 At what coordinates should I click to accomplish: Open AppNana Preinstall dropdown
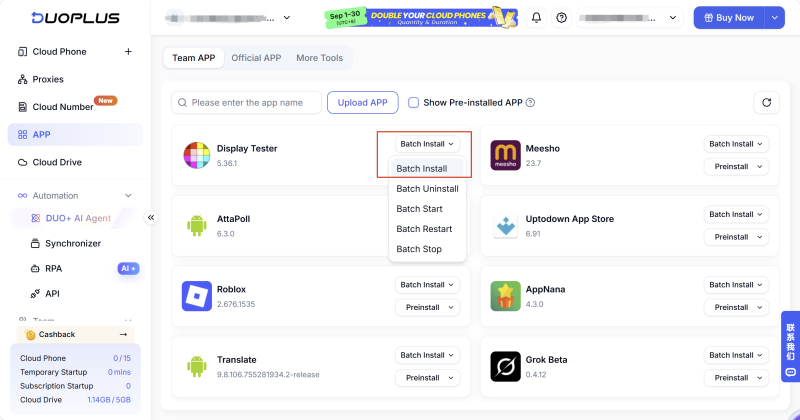[736, 307]
